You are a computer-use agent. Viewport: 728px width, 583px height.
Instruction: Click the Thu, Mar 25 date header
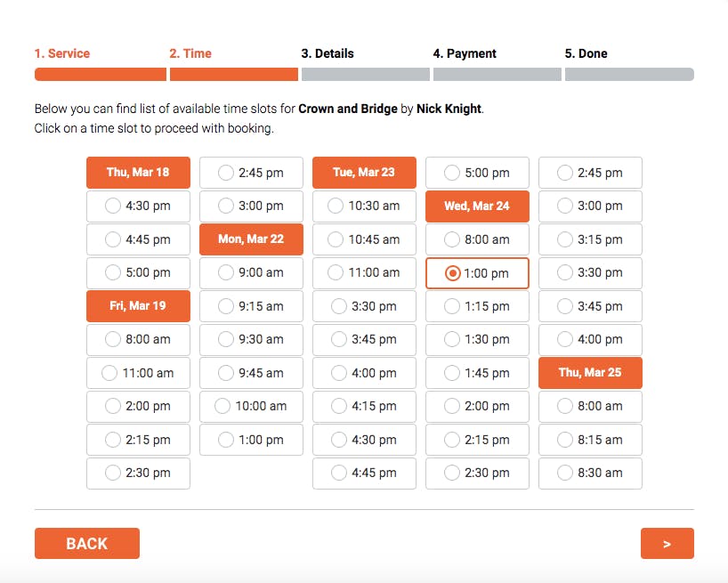click(x=590, y=373)
